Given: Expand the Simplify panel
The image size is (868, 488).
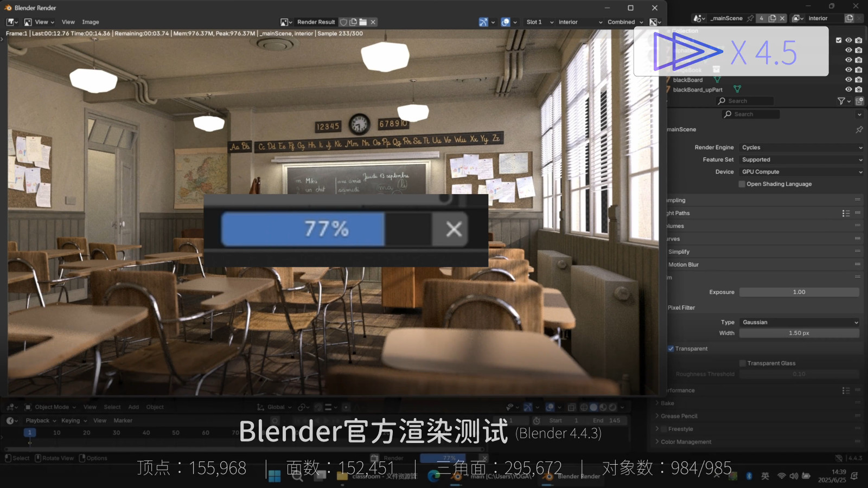Looking at the screenshot, I should [x=679, y=252].
